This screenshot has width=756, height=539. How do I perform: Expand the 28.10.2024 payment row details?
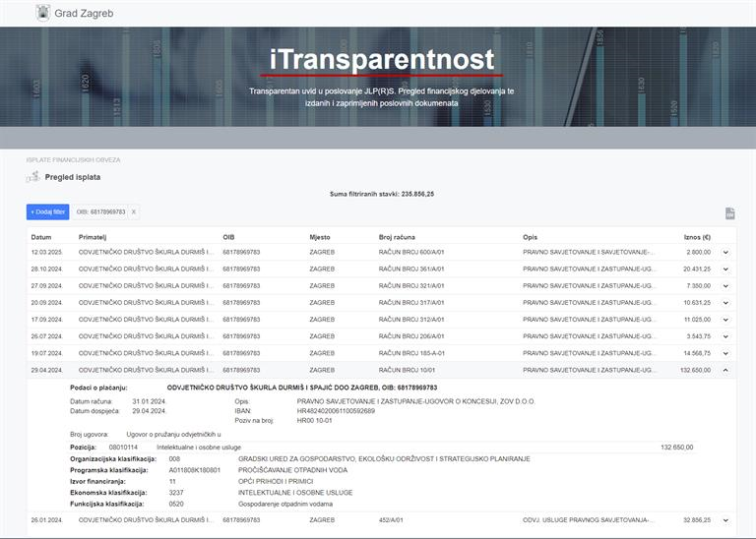click(725, 269)
